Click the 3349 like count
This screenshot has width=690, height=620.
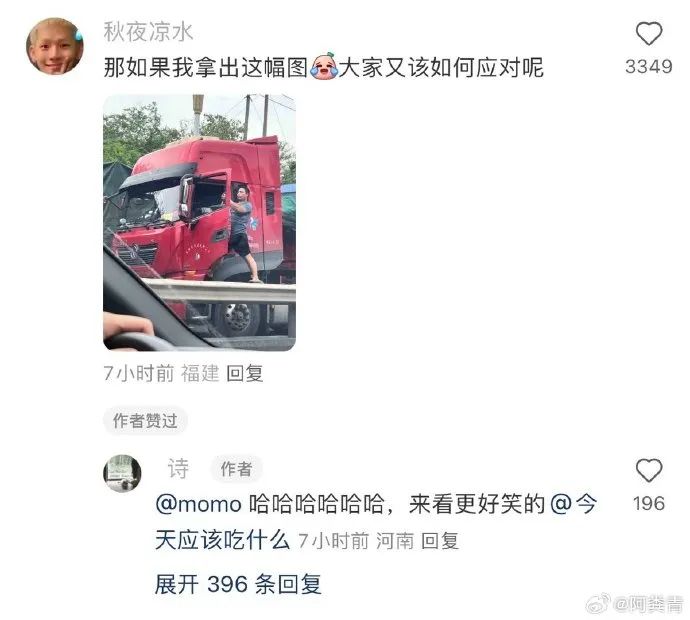pos(649,67)
